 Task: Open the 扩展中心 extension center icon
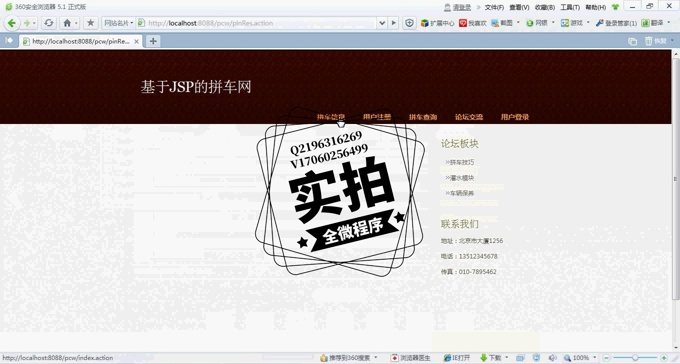(437, 23)
